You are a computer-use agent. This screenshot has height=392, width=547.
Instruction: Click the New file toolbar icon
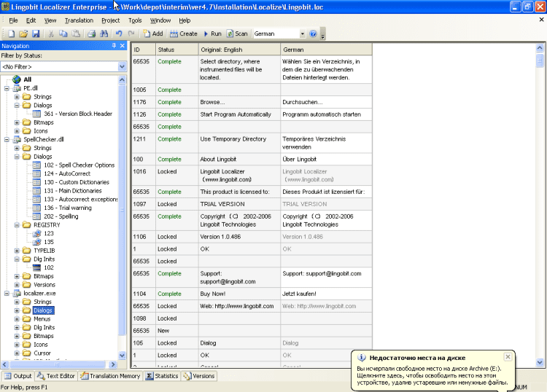[x=11, y=34]
